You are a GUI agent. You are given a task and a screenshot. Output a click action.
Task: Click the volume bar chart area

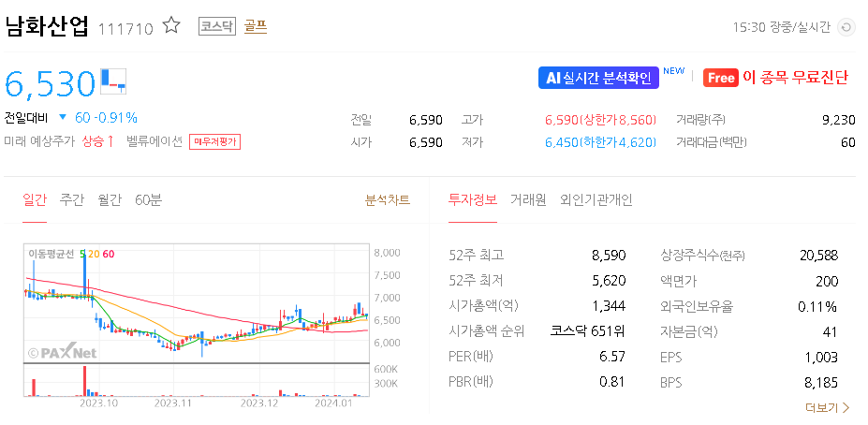[x=197, y=381]
